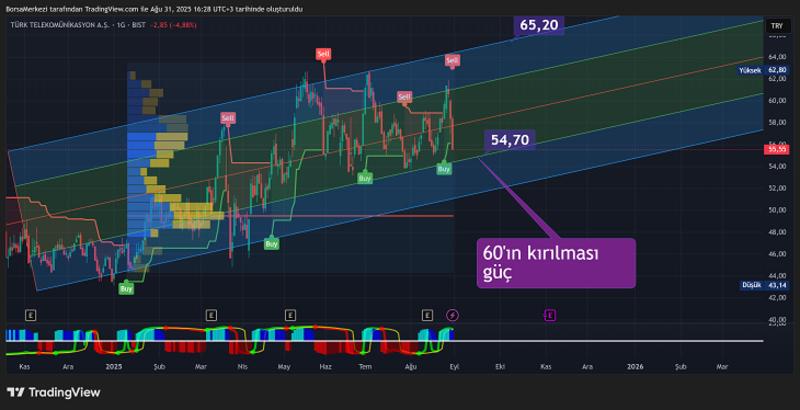Viewport: 800px width, 410px height.
Task: Select the 54,70 price label
Action: 510,140
